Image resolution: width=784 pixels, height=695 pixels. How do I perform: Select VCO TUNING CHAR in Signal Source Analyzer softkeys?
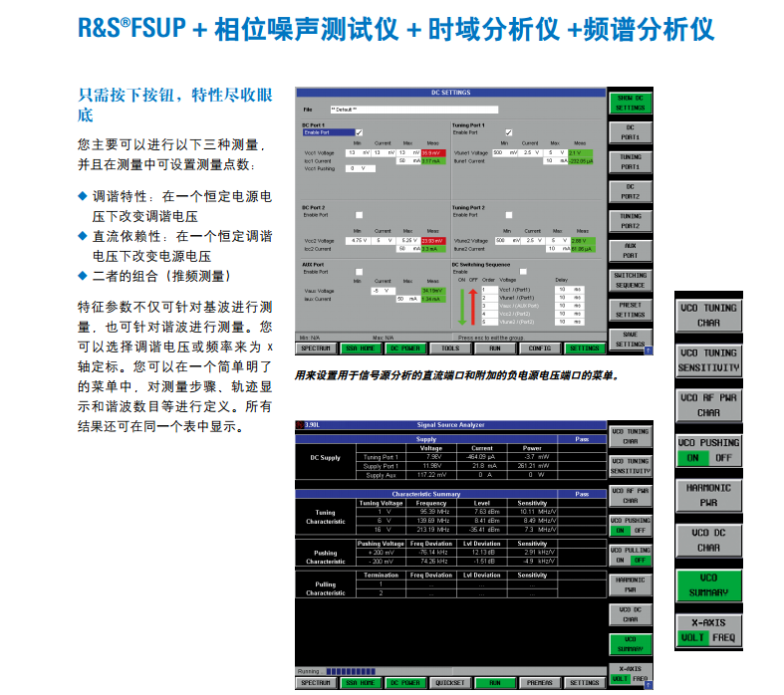point(630,437)
